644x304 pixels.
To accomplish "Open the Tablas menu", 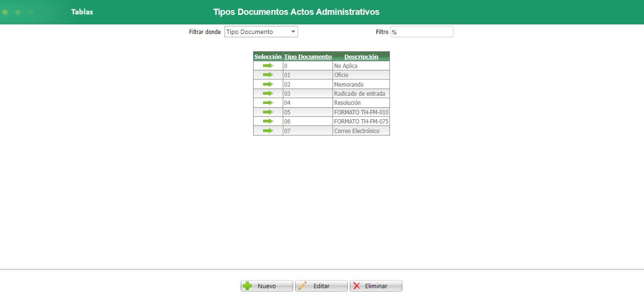I will pos(82,12).
